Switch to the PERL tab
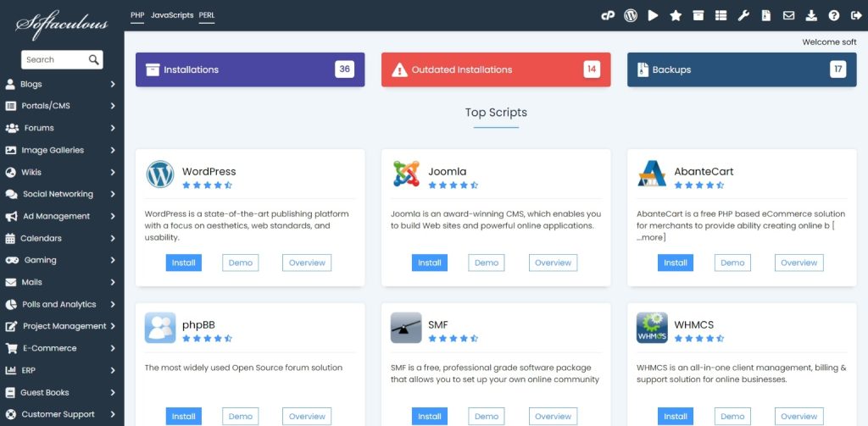 [x=206, y=15]
